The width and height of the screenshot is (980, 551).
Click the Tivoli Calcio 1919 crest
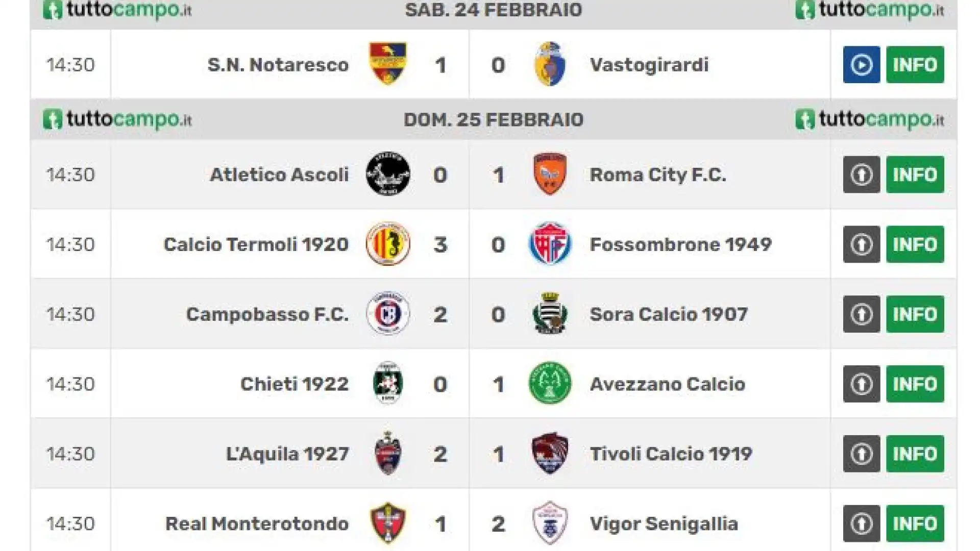coord(550,454)
